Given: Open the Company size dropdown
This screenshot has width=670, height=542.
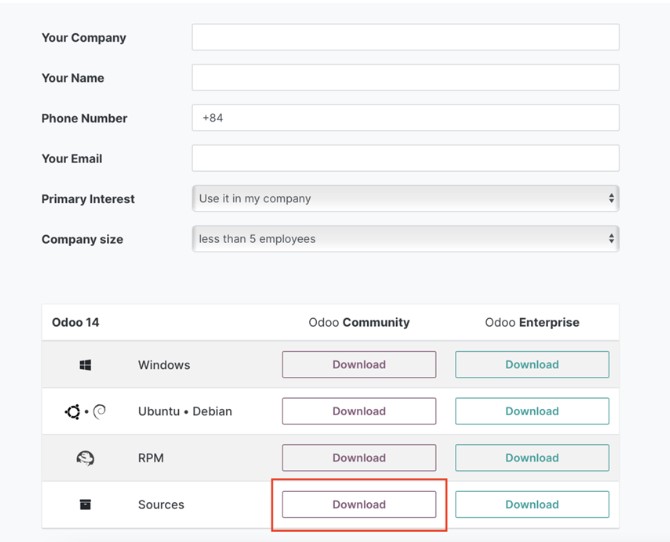Looking at the screenshot, I should [x=406, y=239].
